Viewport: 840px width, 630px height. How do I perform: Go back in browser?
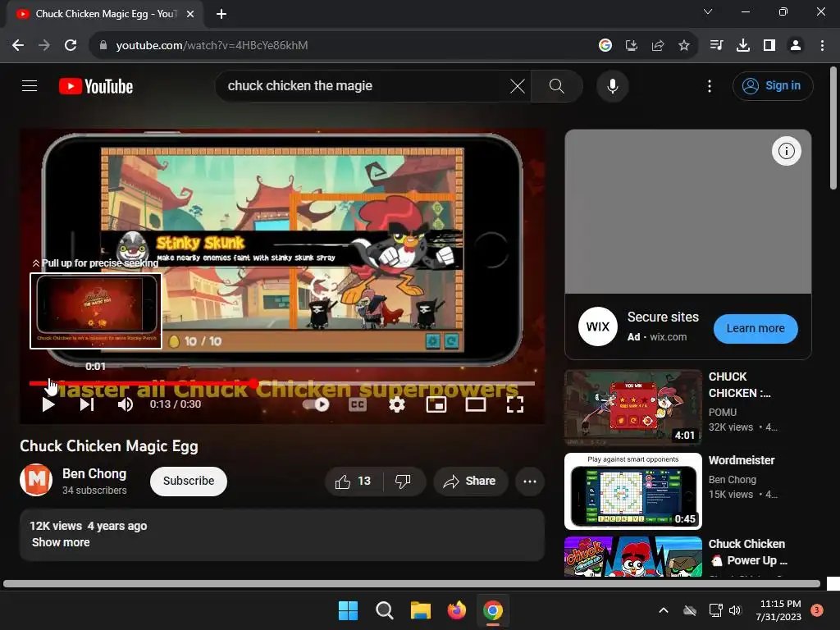pos(18,45)
